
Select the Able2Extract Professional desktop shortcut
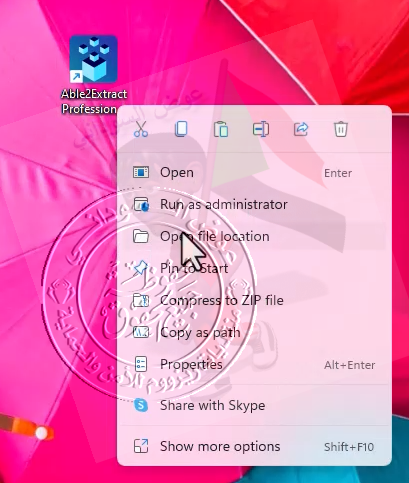point(94,75)
